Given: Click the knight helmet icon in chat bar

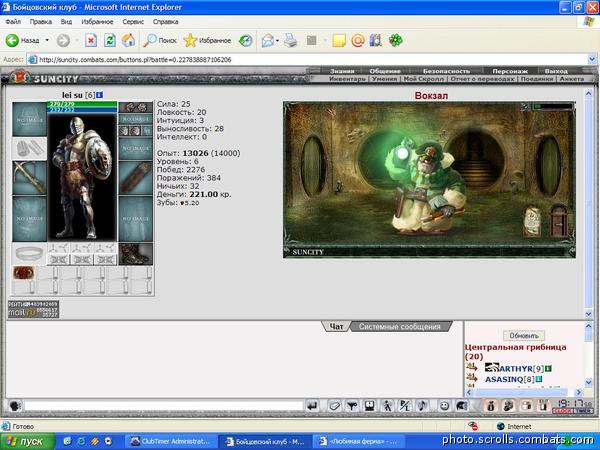Looking at the screenshot, I should tap(462, 406).
